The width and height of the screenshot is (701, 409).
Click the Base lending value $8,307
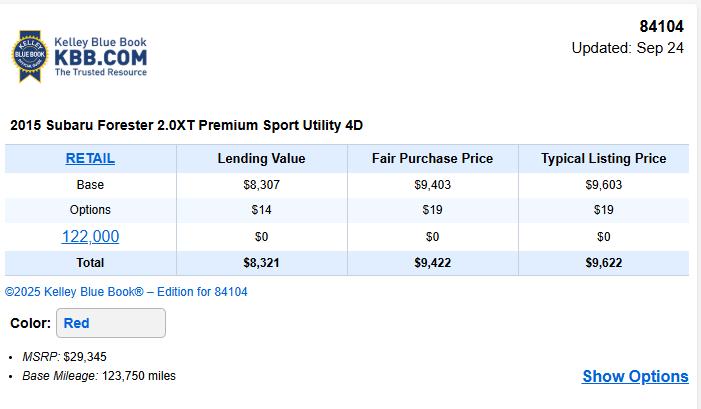(261, 185)
